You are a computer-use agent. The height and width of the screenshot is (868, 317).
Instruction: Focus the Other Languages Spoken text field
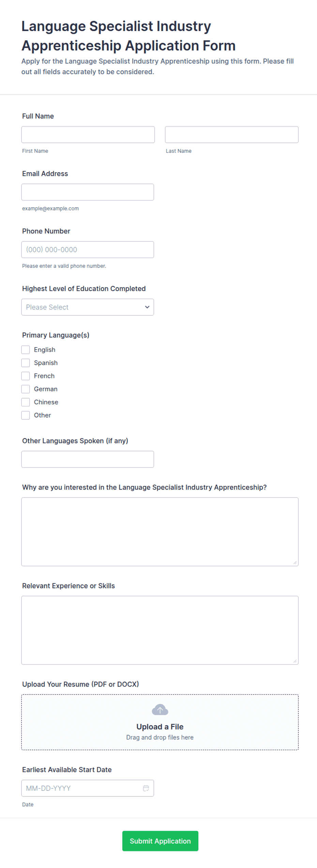(88, 459)
